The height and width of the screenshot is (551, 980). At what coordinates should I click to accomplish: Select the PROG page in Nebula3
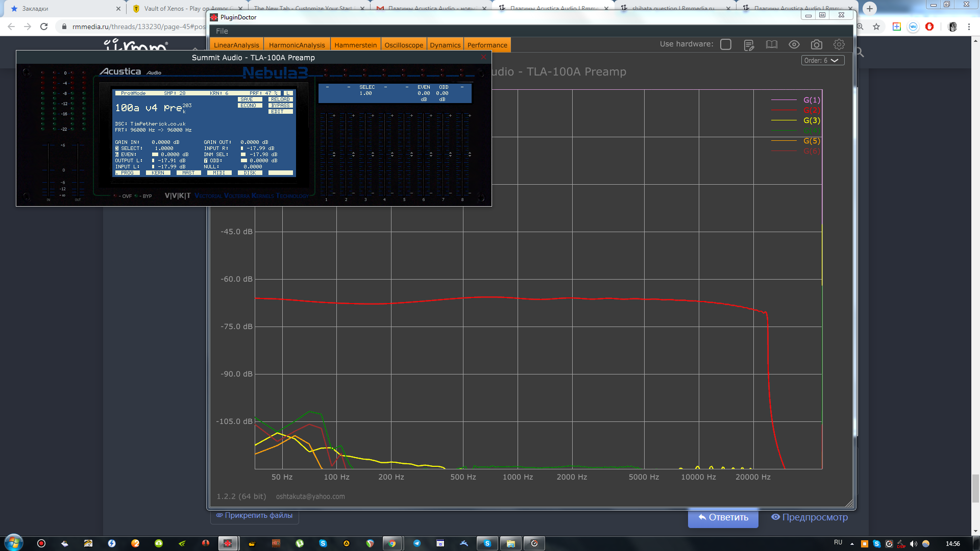coord(127,173)
